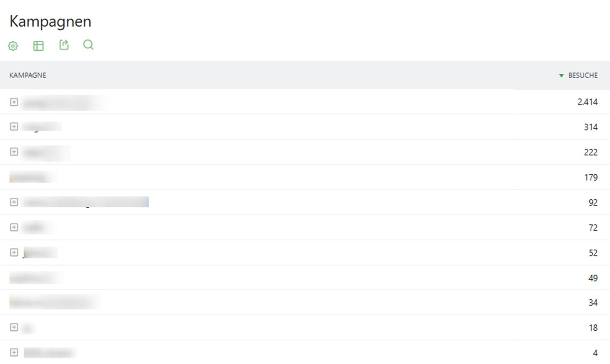Click plus icon on the 92 visits row
This screenshot has height=364, width=610.
(x=14, y=202)
